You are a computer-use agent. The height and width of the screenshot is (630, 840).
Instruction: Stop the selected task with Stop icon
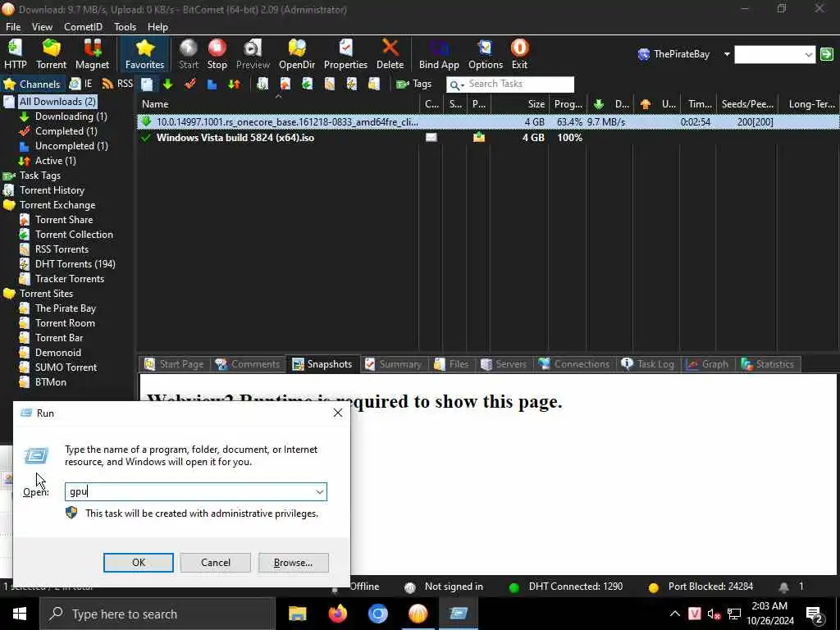tap(217, 54)
